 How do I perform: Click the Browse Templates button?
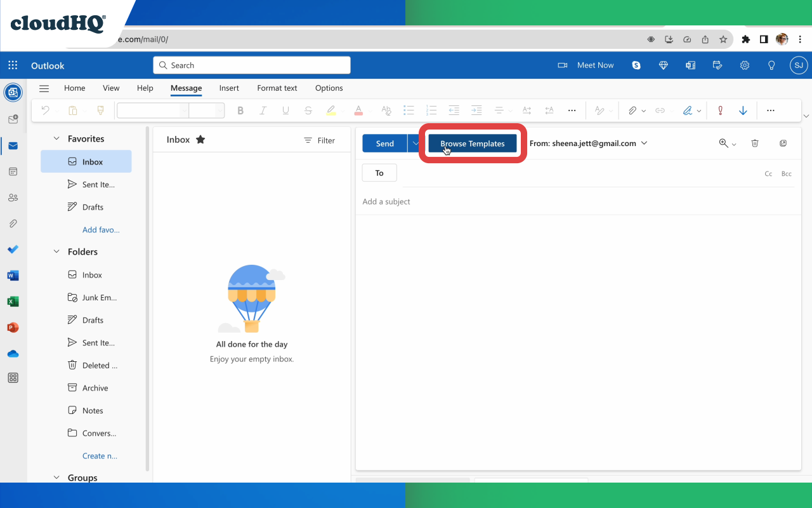click(x=472, y=143)
